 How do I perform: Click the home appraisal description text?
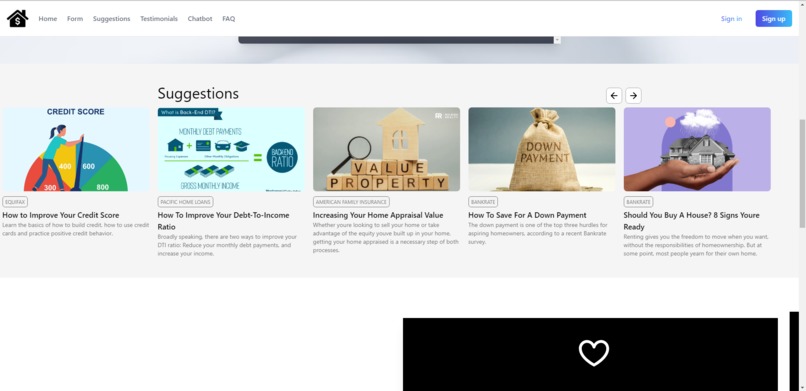click(386, 237)
